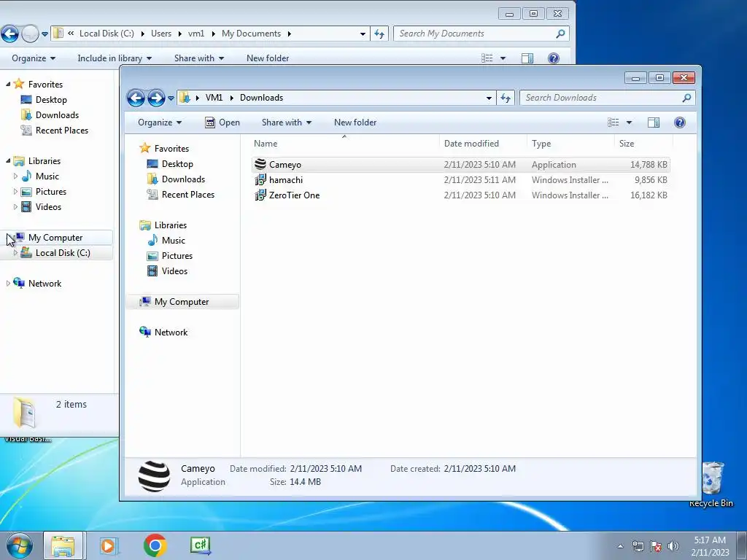Open Include in library menu

click(x=115, y=58)
